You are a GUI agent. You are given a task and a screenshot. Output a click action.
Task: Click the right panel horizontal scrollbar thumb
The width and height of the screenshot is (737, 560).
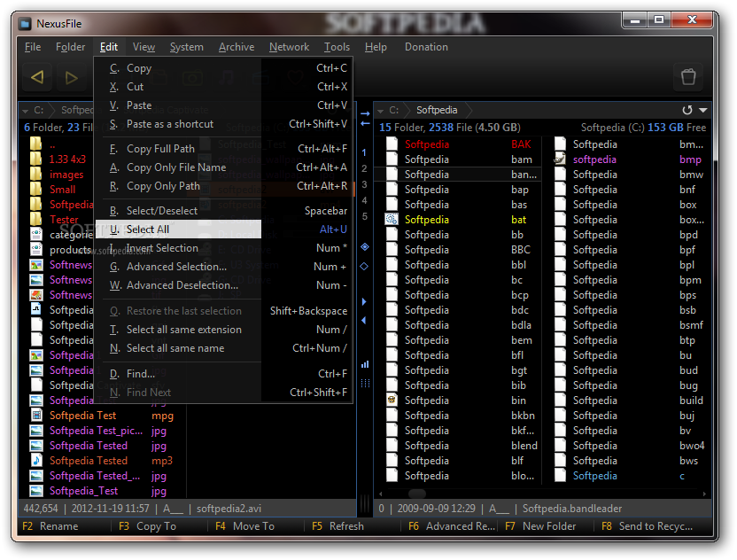coord(417,494)
